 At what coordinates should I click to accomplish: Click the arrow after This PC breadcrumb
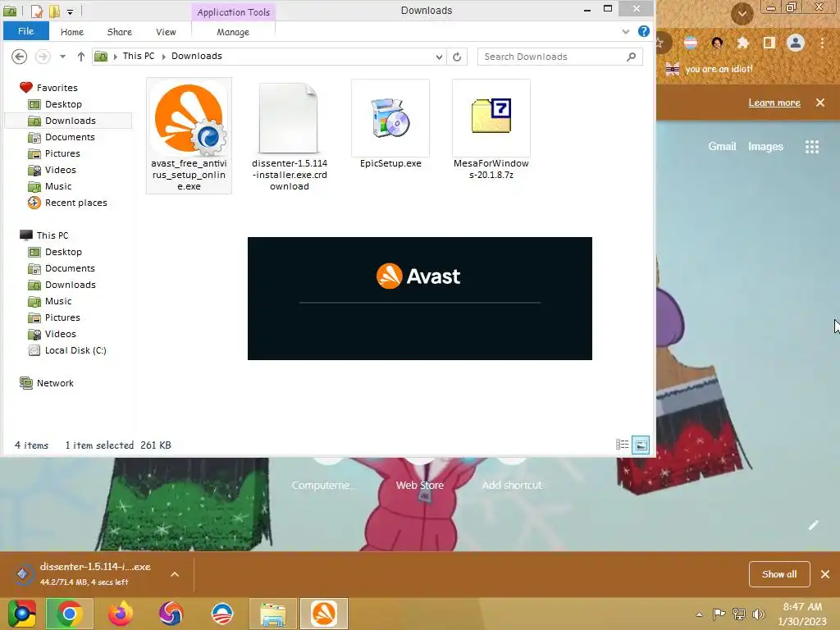click(x=163, y=57)
